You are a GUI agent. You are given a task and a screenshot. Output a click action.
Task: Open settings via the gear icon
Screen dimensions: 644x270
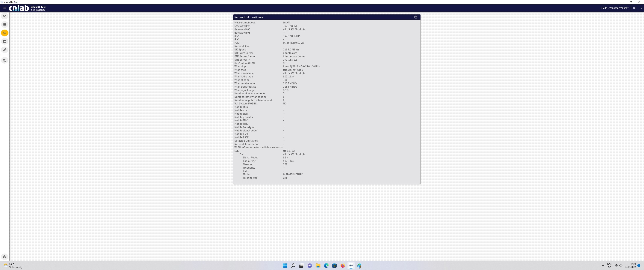click(x=5, y=257)
